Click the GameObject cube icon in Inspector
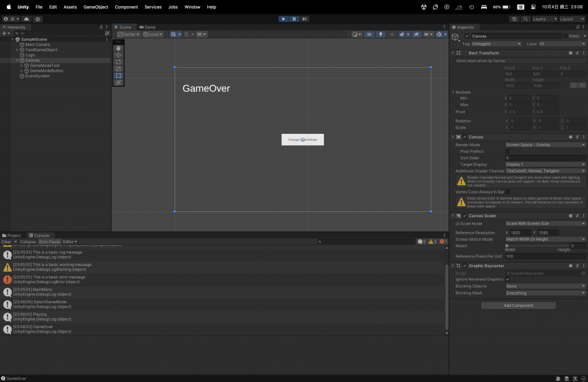The image size is (588, 382). pos(455,37)
